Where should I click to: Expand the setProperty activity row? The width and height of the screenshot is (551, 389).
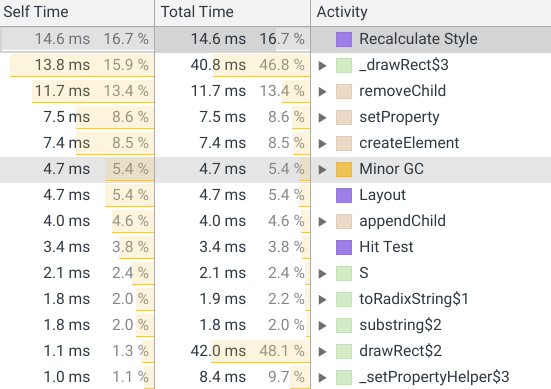pos(322,117)
